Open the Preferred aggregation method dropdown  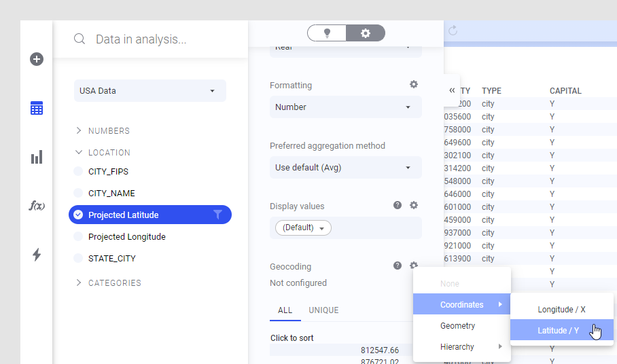point(345,168)
